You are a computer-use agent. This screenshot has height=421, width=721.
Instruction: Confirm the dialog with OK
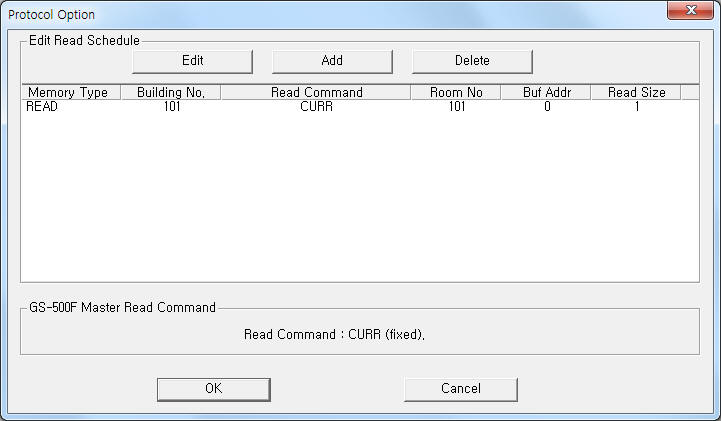[213, 388]
